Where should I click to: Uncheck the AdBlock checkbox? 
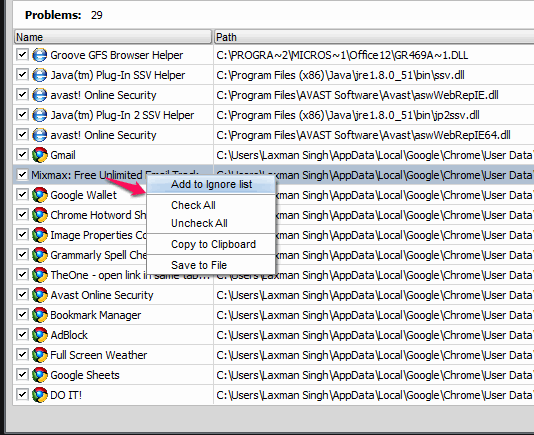pyautogui.click(x=22, y=335)
